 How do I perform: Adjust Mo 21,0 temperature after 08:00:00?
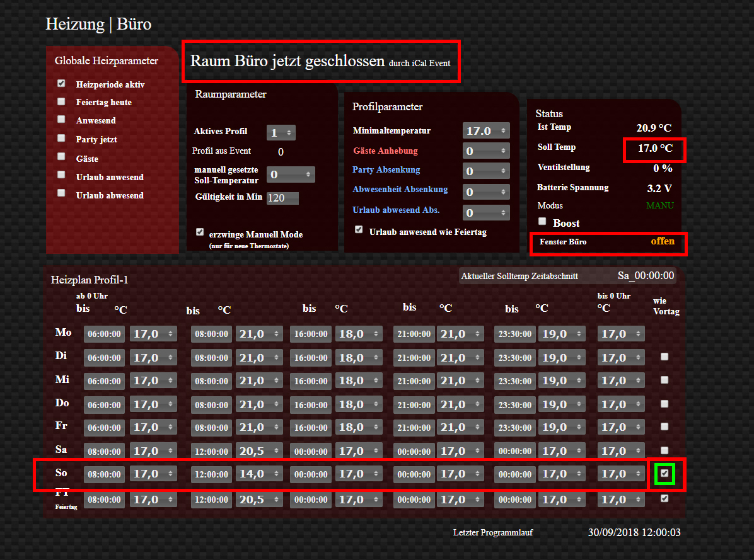[258, 334]
